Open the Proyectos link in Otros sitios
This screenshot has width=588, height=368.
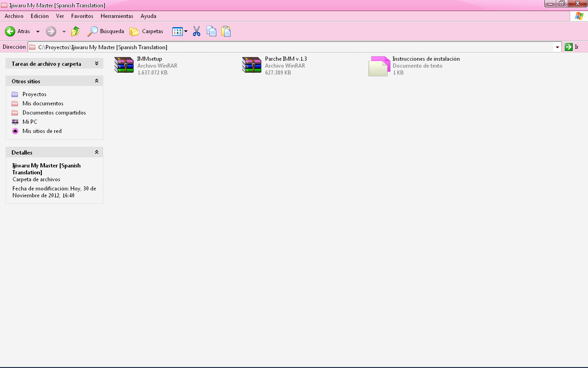(34, 94)
